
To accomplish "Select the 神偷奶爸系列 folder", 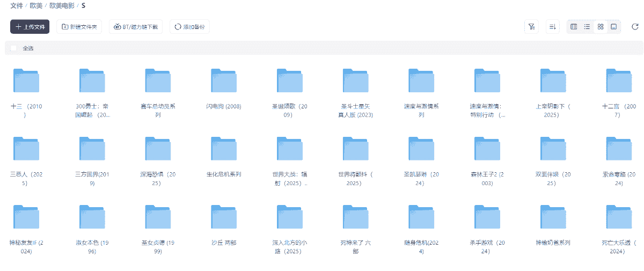I will [x=553, y=218].
